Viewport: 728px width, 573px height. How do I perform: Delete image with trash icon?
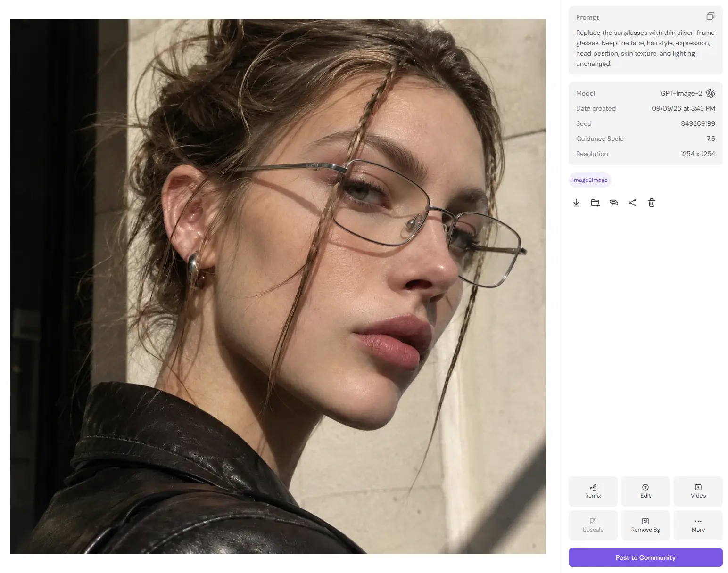click(652, 203)
